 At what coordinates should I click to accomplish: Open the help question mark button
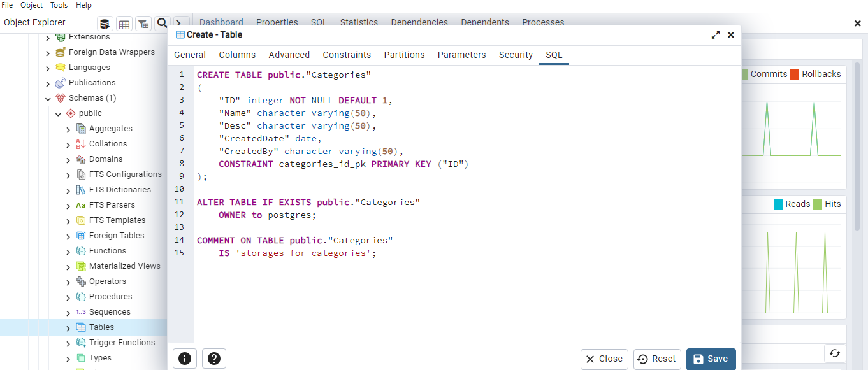click(x=214, y=359)
